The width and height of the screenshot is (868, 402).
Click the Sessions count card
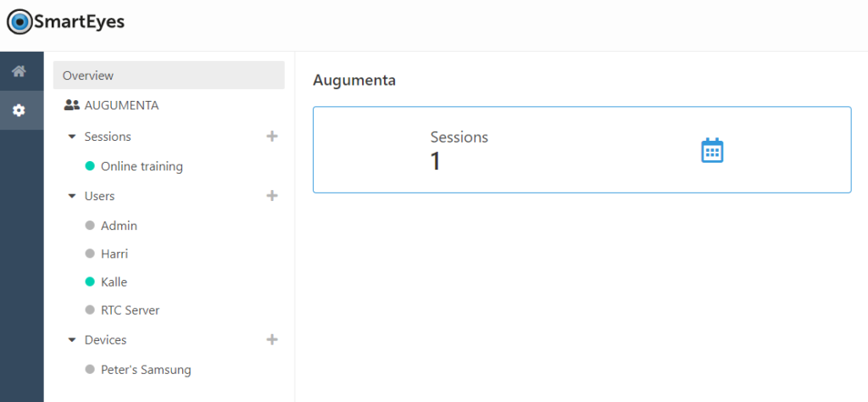point(581,149)
